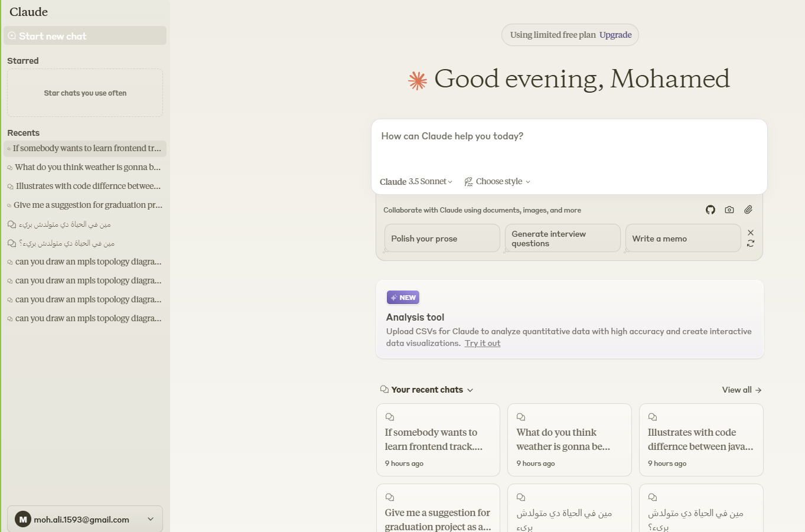Image resolution: width=805 pixels, height=532 pixels.
Task: Open the 'What do you think weather' card
Action: click(x=569, y=440)
